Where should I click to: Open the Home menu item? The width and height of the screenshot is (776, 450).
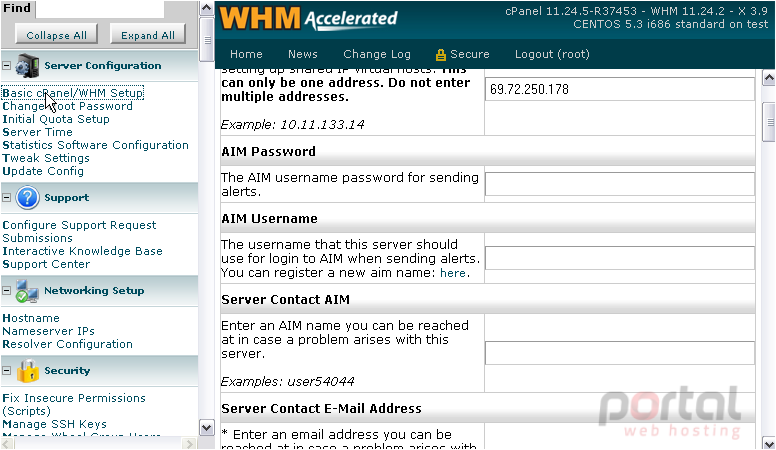coord(246,54)
